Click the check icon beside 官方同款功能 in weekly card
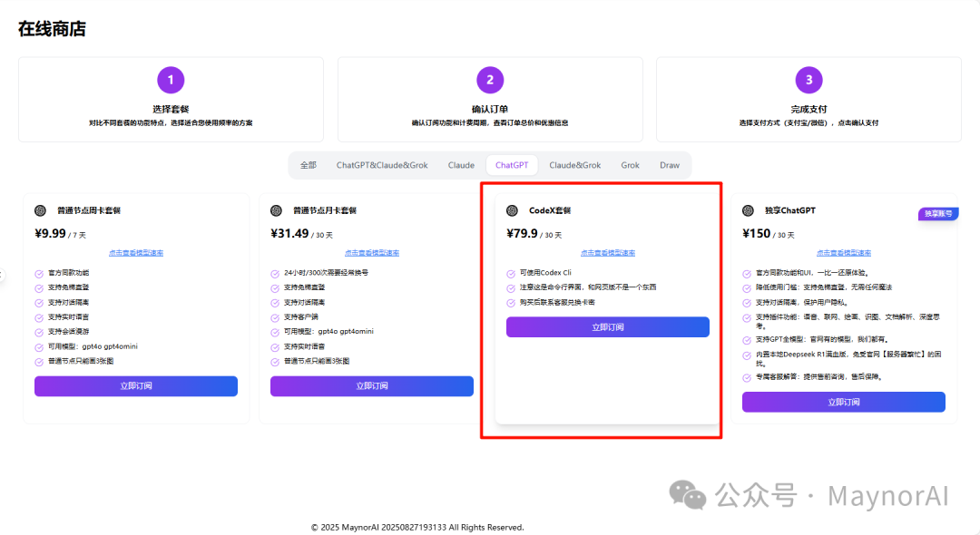This screenshot has width=980, height=535. click(39, 274)
